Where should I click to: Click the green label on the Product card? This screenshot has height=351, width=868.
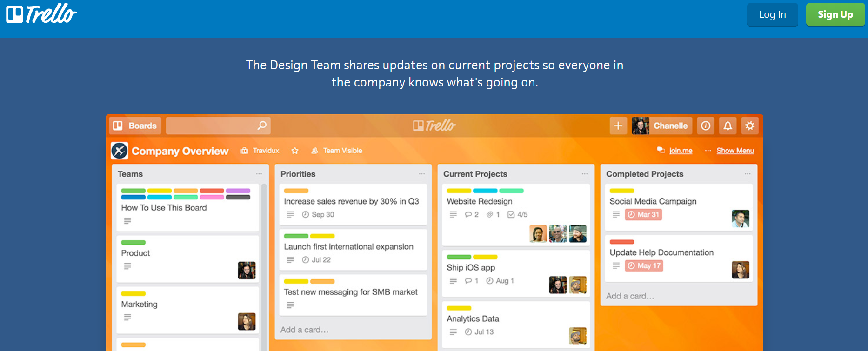[x=134, y=242]
